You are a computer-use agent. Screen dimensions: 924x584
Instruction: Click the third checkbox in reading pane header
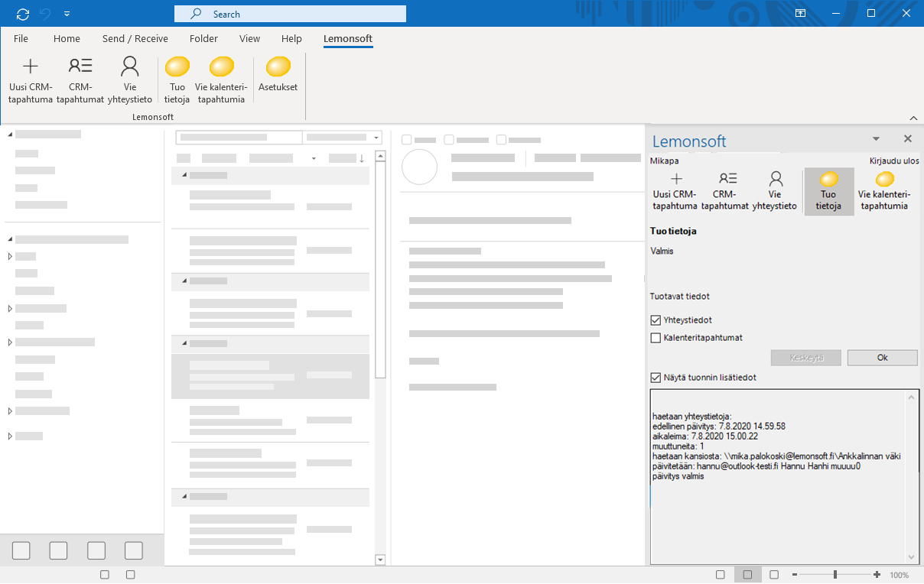click(501, 140)
